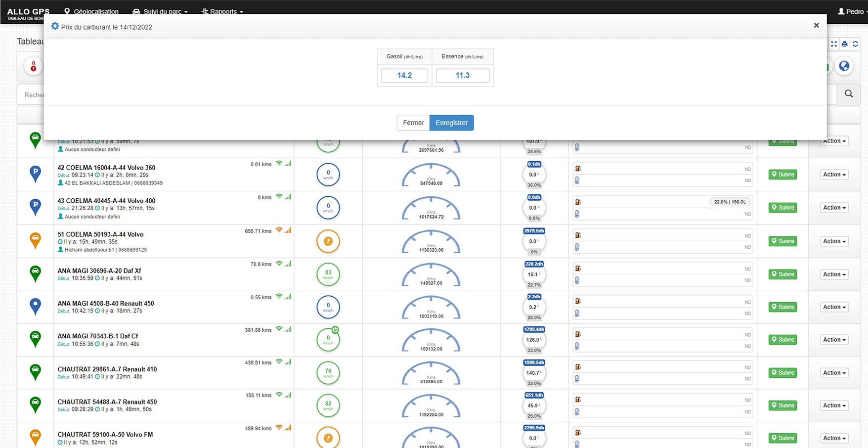The image size is (868, 448).
Task: Click the Fermer button in the dialog
Action: 413,123
